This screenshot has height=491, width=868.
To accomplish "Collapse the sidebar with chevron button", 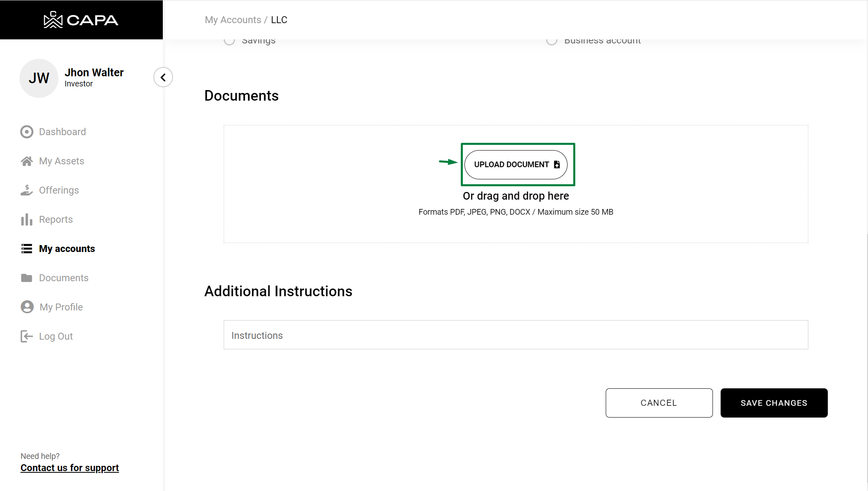I will tap(163, 77).
